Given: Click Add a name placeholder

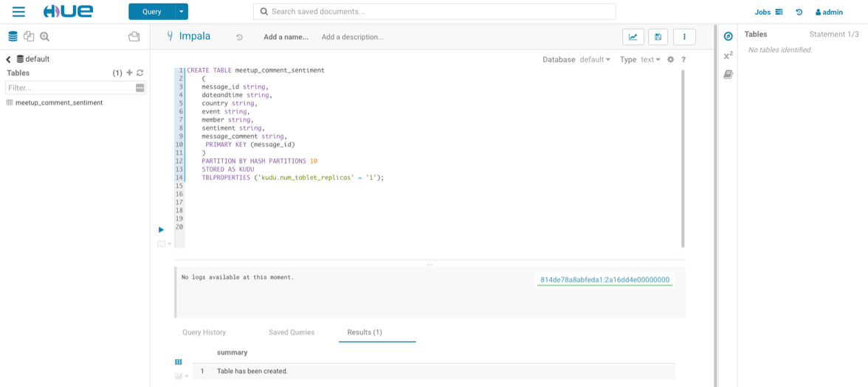Looking at the screenshot, I should [x=286, y=37].
